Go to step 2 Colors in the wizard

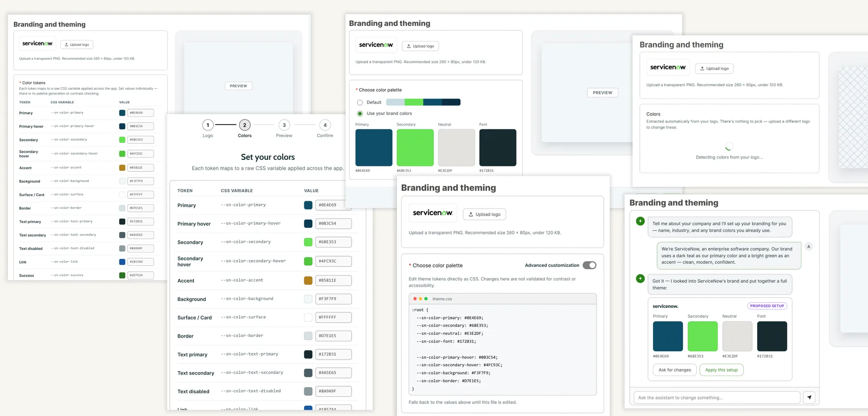[x=244, y=125]
